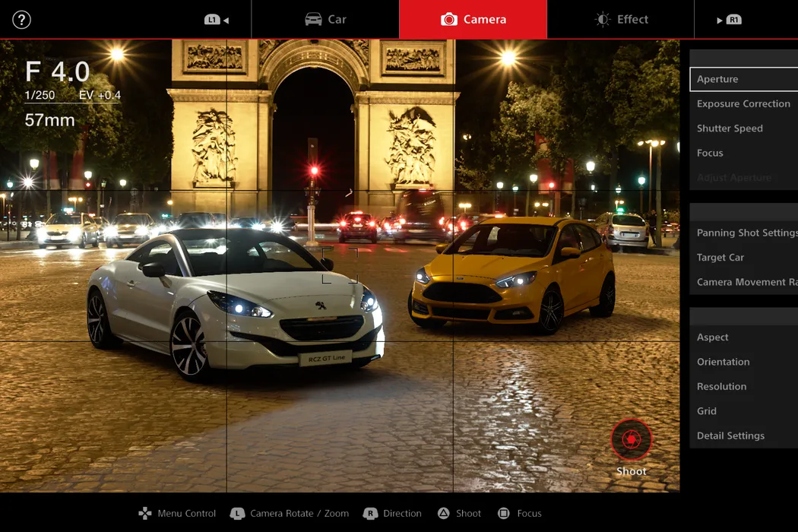Click the triangle Shoot hint icon
The height and width of the screenshot is (532, 798).
(443, 514)
